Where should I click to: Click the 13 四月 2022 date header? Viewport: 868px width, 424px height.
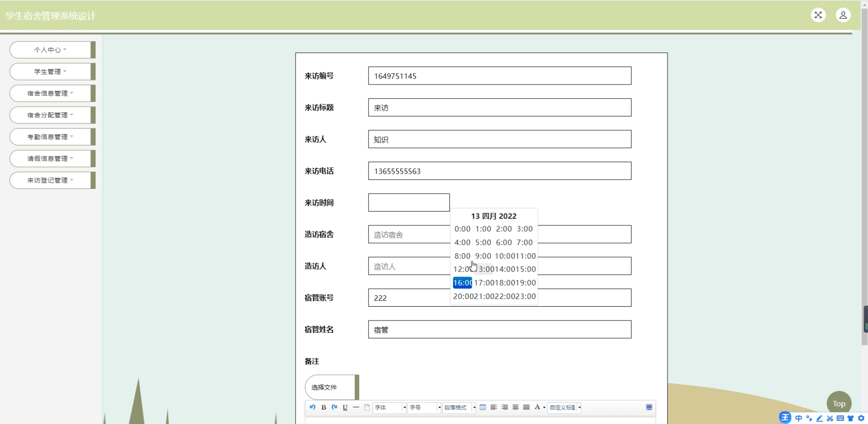(x=494, y=216)
